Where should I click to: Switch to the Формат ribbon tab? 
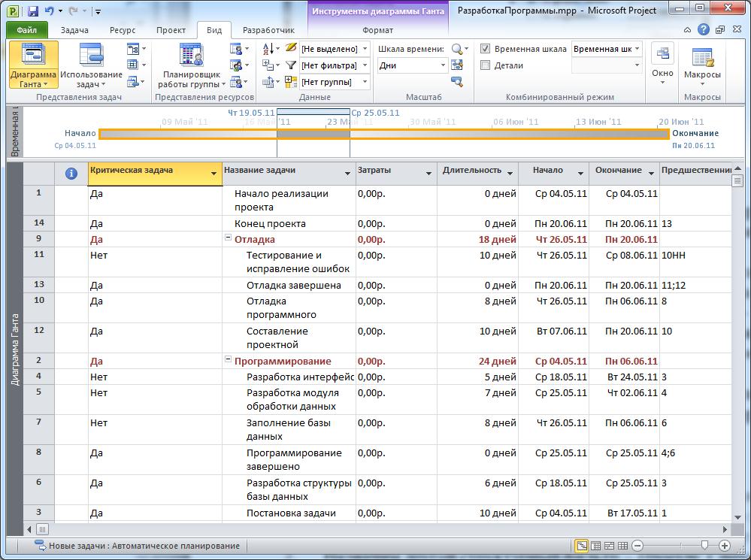pyautogui.click(x=378, y=30)
